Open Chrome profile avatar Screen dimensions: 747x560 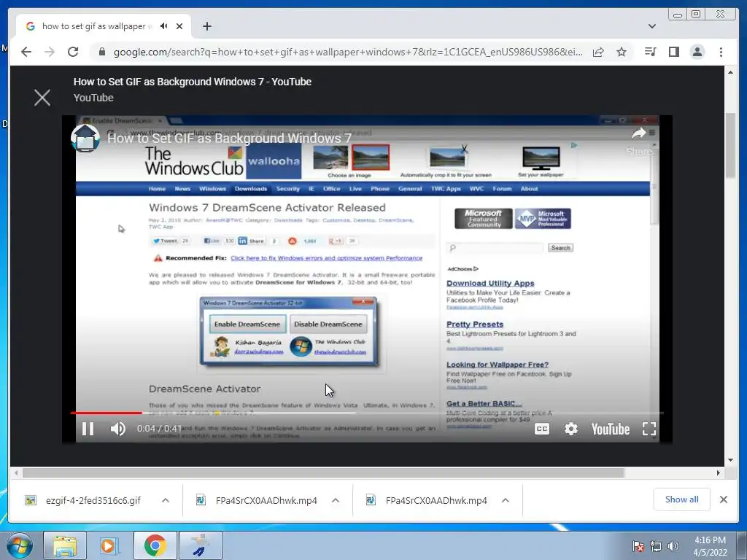coord(697,52)
